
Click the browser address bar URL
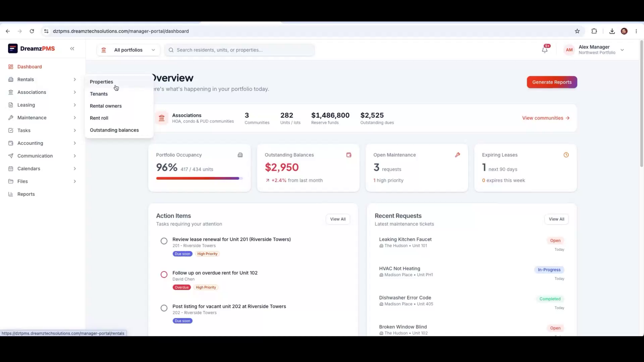[121, 31]
